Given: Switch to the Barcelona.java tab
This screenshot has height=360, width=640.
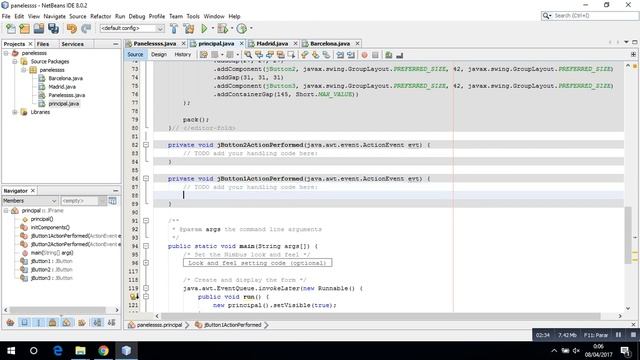Looking at the screenshot, I should click(x=330, y=44).
